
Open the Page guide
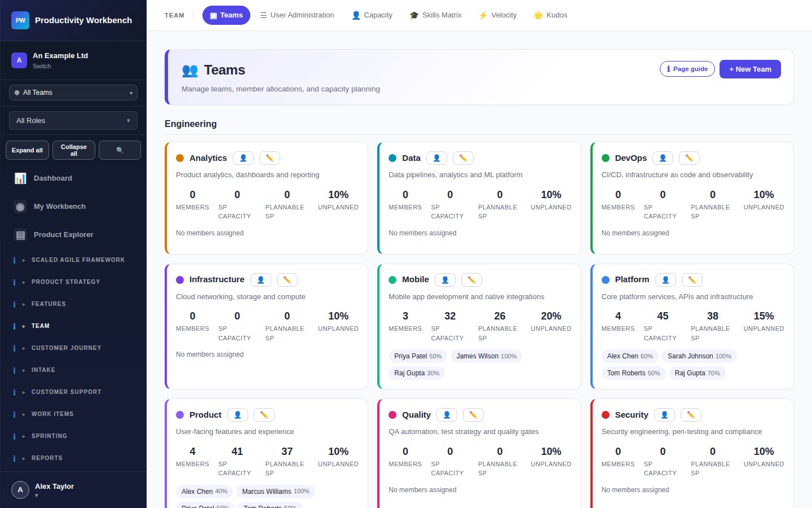coord(687,69)
